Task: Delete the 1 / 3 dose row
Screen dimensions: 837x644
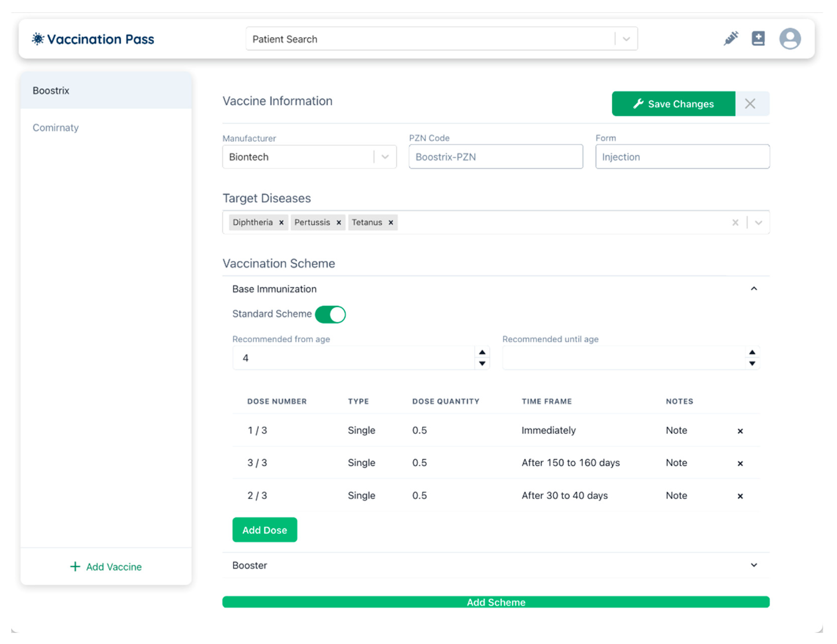Action: point(740,431)
